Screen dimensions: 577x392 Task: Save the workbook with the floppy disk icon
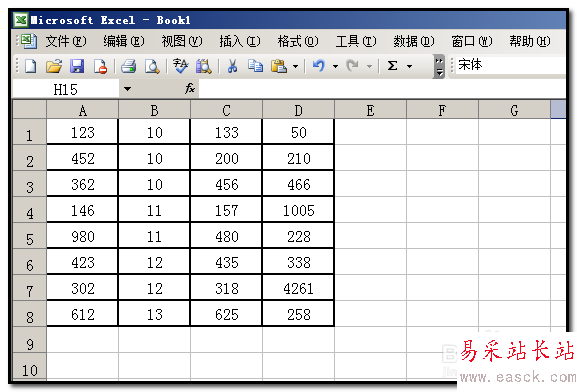(77, 67)
